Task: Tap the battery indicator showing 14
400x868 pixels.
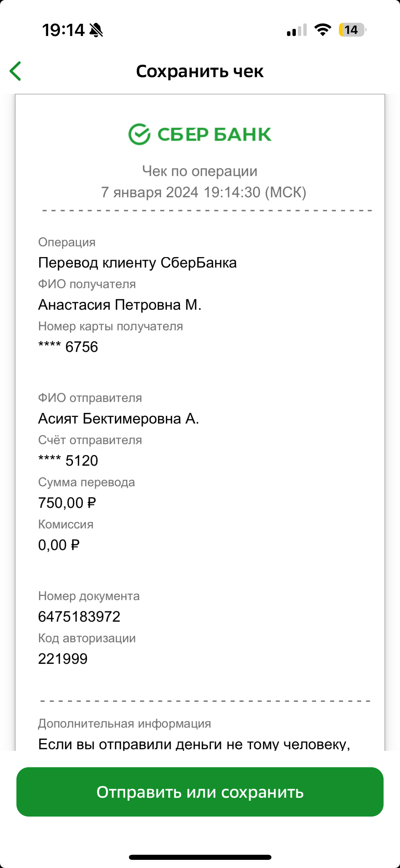Action: [x=352, y=30]
